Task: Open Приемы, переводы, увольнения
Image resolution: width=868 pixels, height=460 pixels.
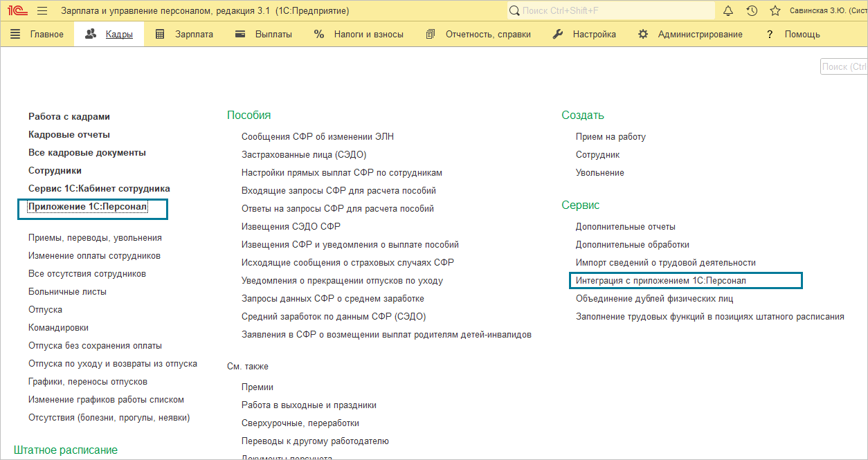Action: pyautogui.click(x=95, y=238)
